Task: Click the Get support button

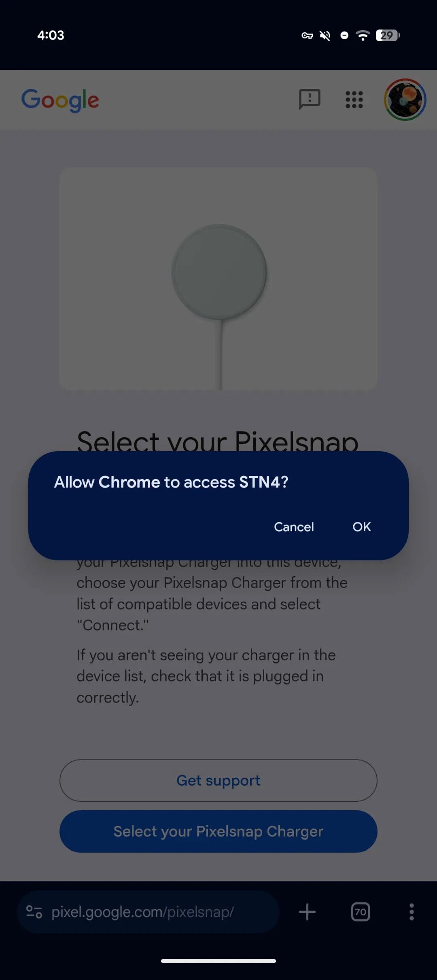Action: (218, 780)
